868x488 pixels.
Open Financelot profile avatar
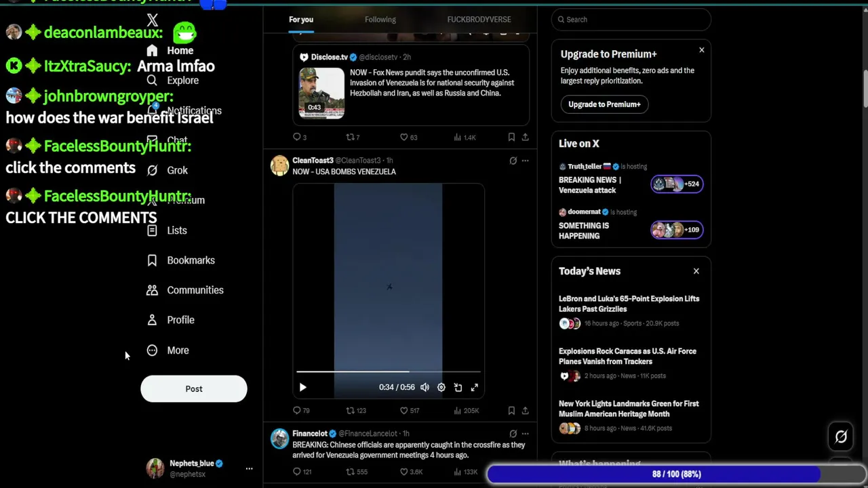tap(279, 439)
